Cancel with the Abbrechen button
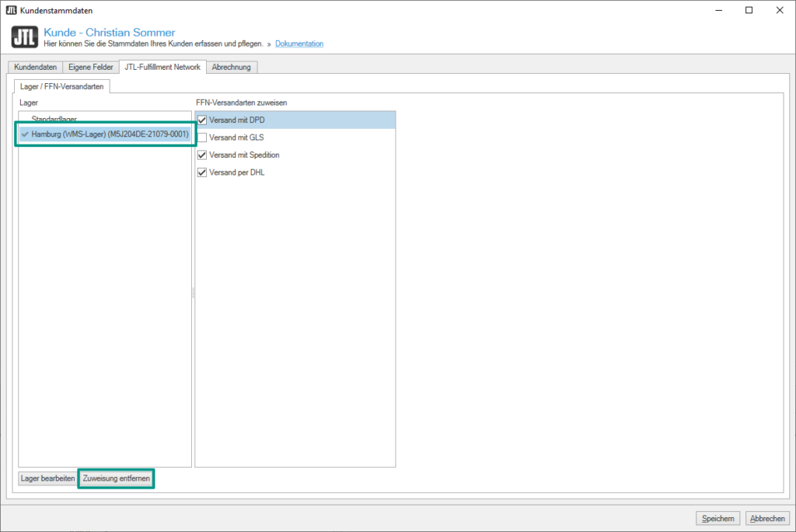The image size is (796, 532). pyautogui.click(x=767, y=518)
